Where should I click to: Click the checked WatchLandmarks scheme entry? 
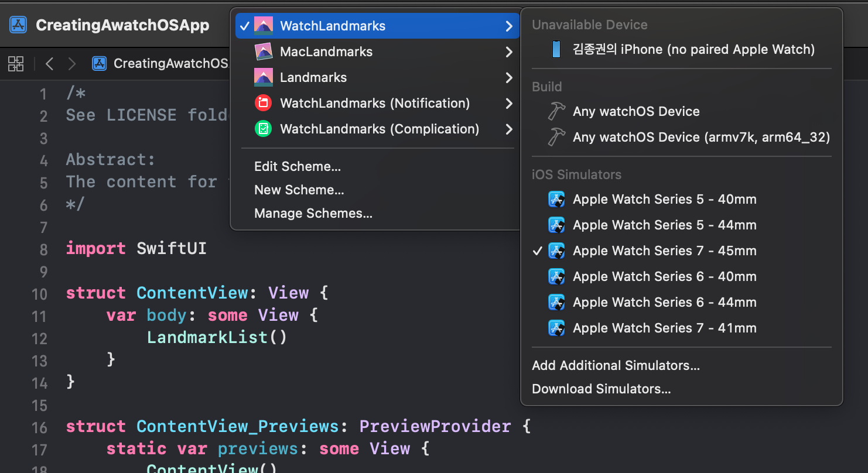tap(378, 26)
